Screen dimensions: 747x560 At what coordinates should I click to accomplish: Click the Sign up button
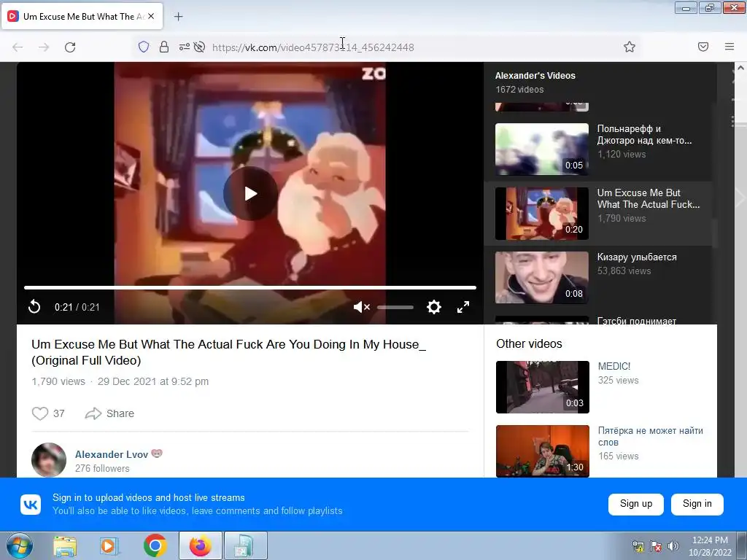[x=636, y=505]
